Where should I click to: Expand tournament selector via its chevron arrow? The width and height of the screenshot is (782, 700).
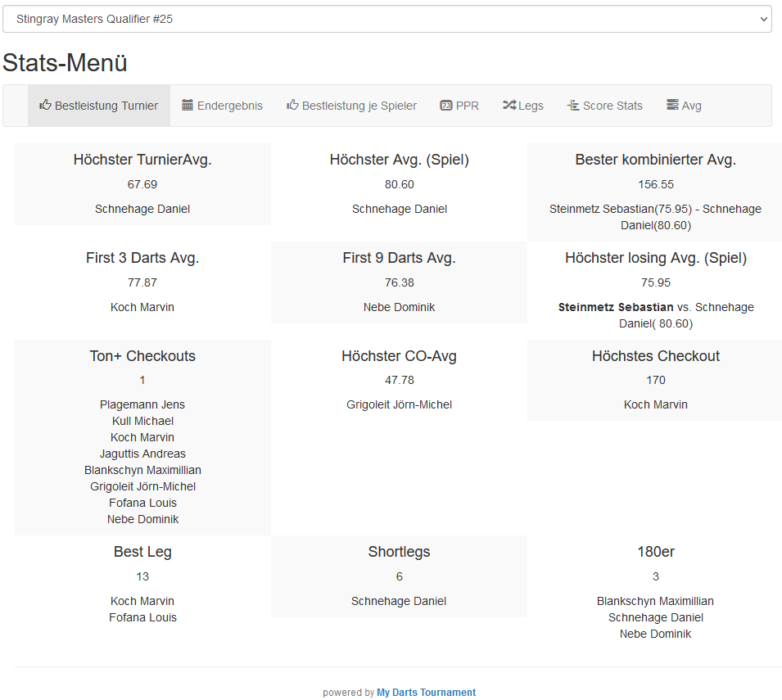pos(763,19)
